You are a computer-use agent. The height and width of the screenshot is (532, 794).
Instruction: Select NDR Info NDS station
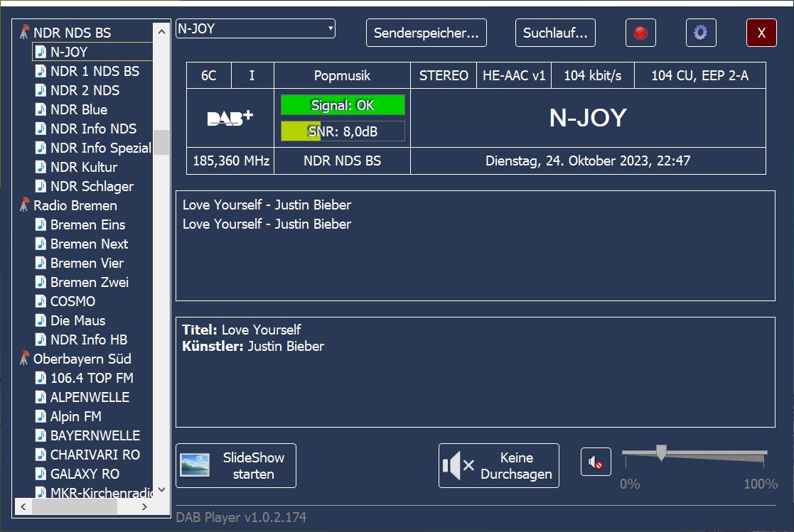(x=93, y=129)
